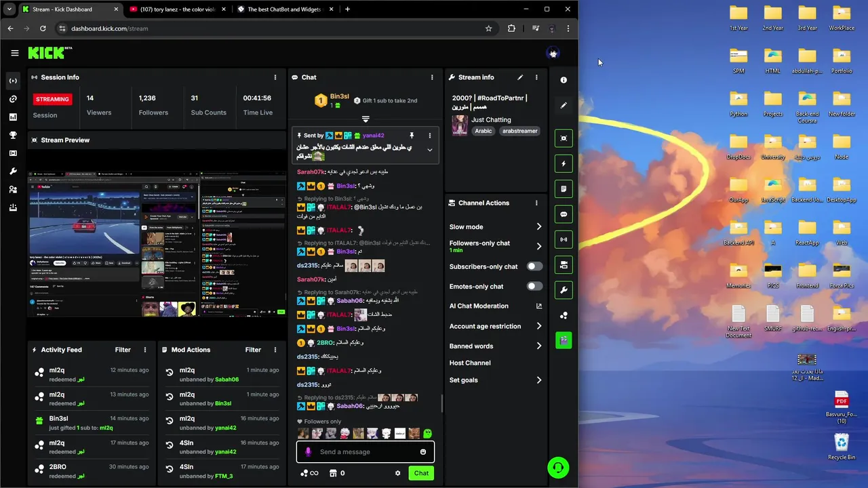Screen dimensions: 868x488
Task: Click the pin icon on pinned message
Action: (x=412, y=136)
